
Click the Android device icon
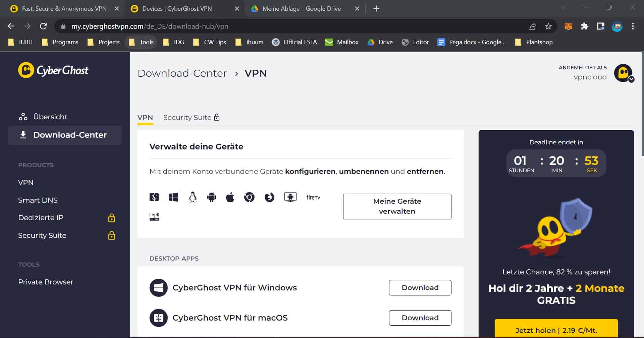coord(211,197)
